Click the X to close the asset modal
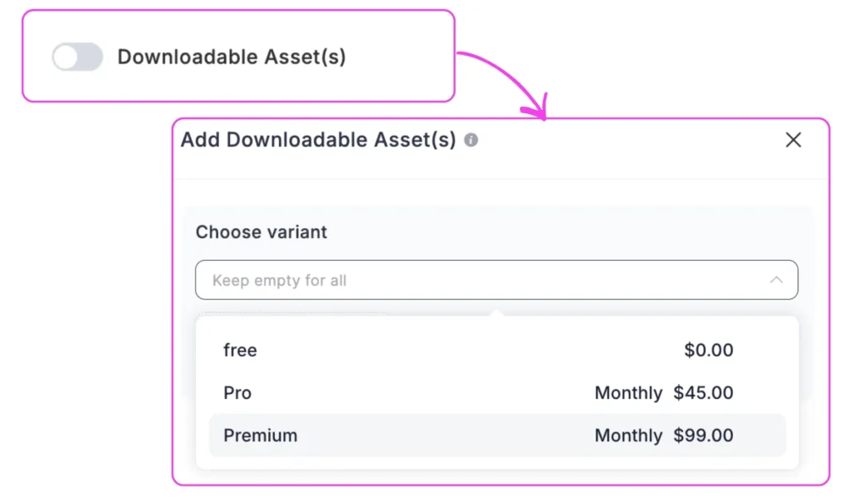 [x=793, y=140]
